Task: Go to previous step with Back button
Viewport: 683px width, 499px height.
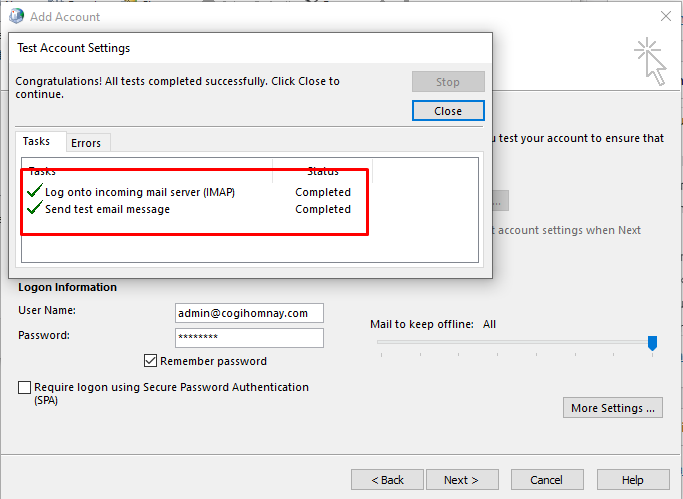Action: pos(386,480)
